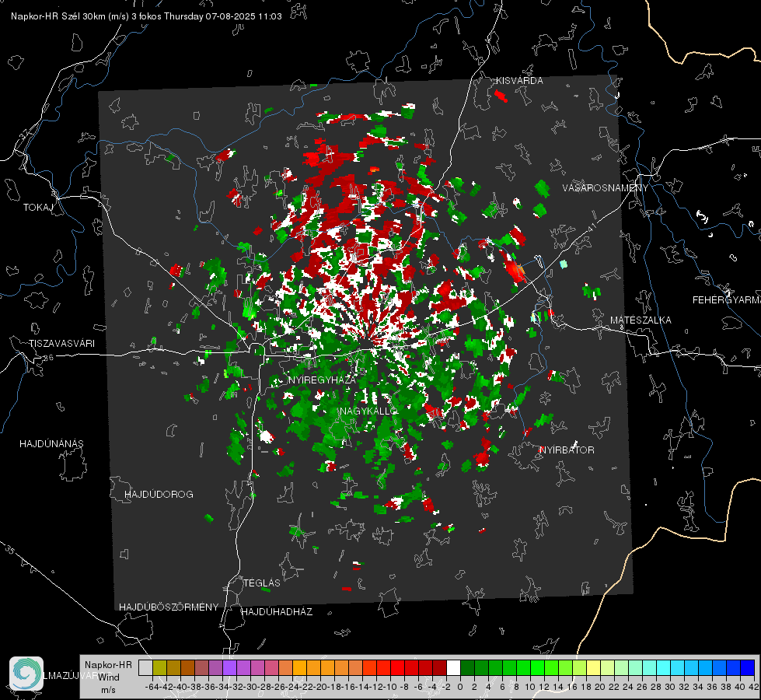Click the HAJDÚNÁNÁS city label
761x700 pixels.
click(x=51, y=444)
